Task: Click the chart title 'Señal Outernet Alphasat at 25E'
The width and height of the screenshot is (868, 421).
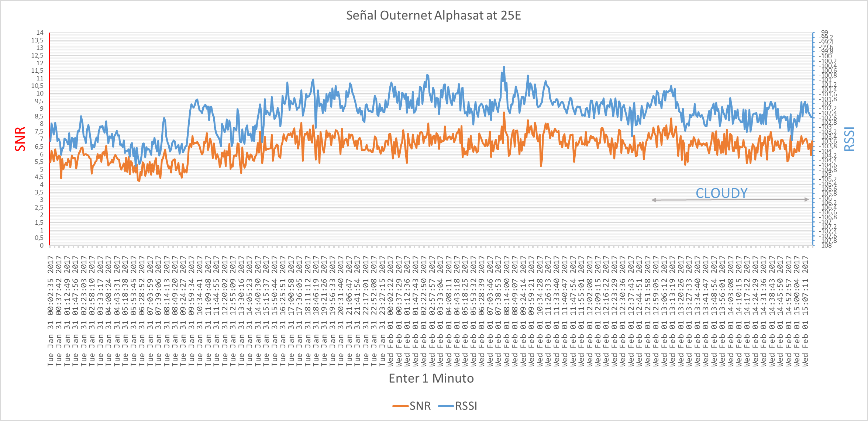Action: [434, 15]
